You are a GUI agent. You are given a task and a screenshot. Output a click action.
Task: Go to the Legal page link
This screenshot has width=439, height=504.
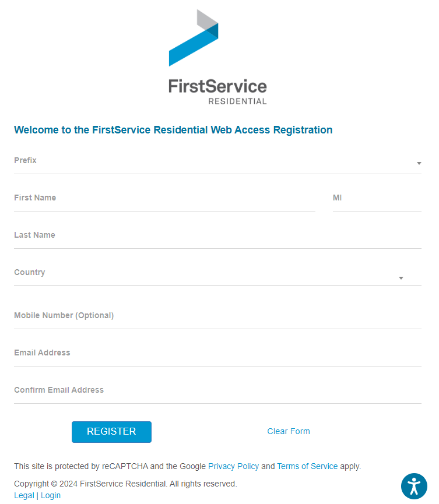coord(24,496)
